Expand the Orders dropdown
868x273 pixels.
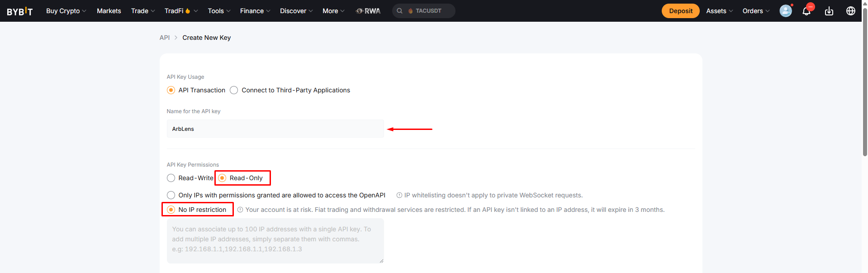pos(756,11)
